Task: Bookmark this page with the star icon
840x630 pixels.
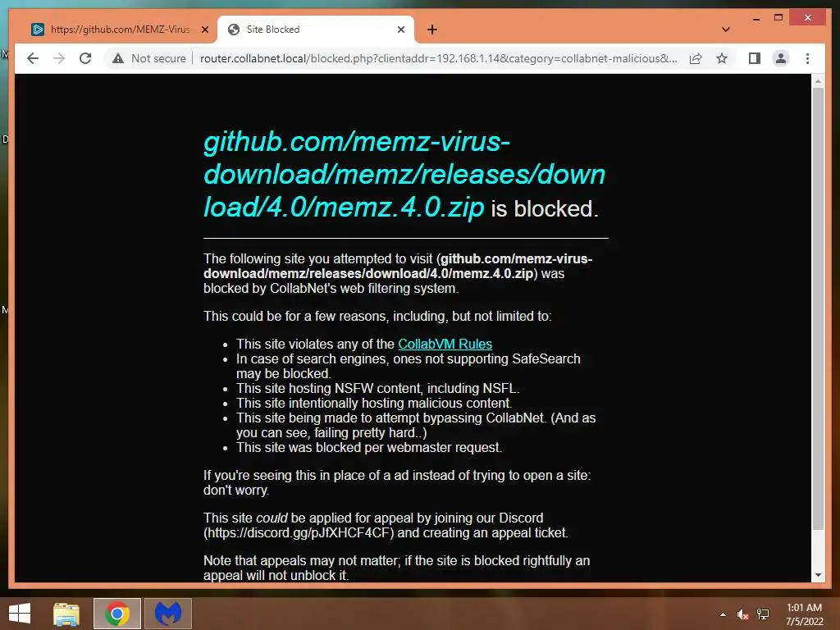Action: (x=722, y=58)
